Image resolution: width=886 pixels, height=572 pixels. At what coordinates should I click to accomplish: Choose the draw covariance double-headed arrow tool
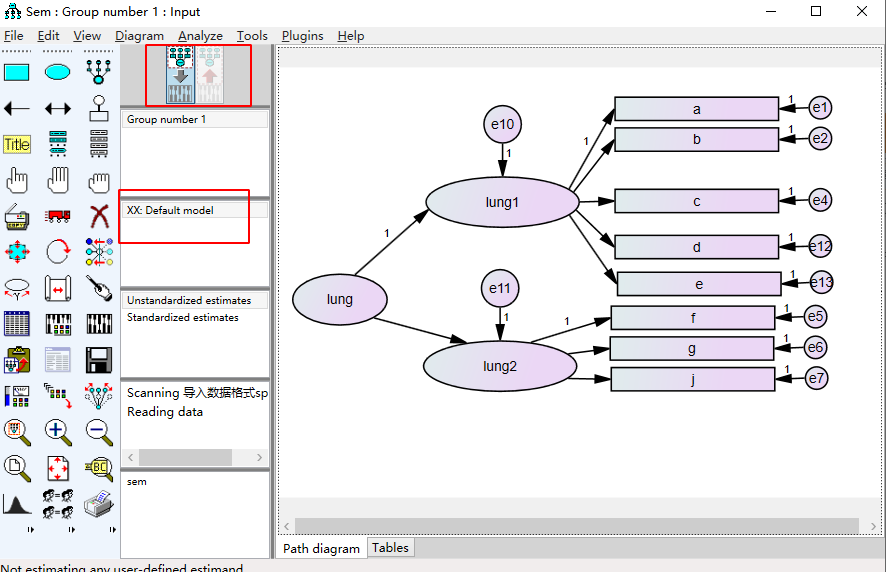coord(58,109)
